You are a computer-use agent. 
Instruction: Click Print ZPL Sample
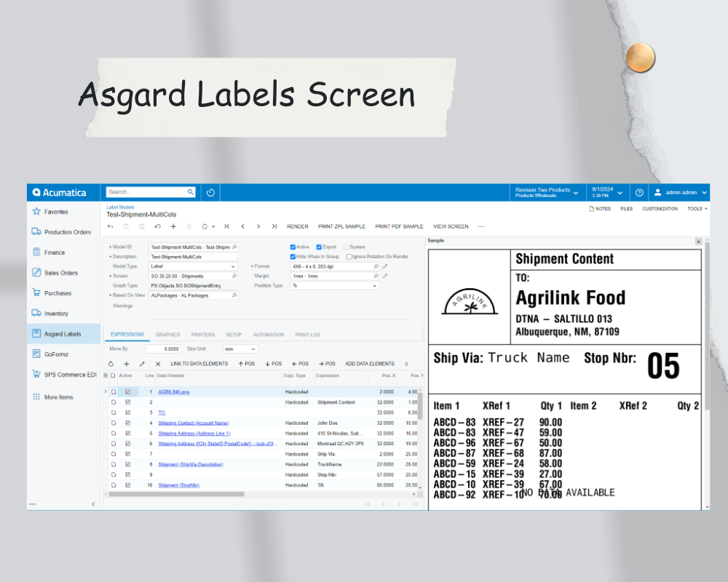[341, 226]
